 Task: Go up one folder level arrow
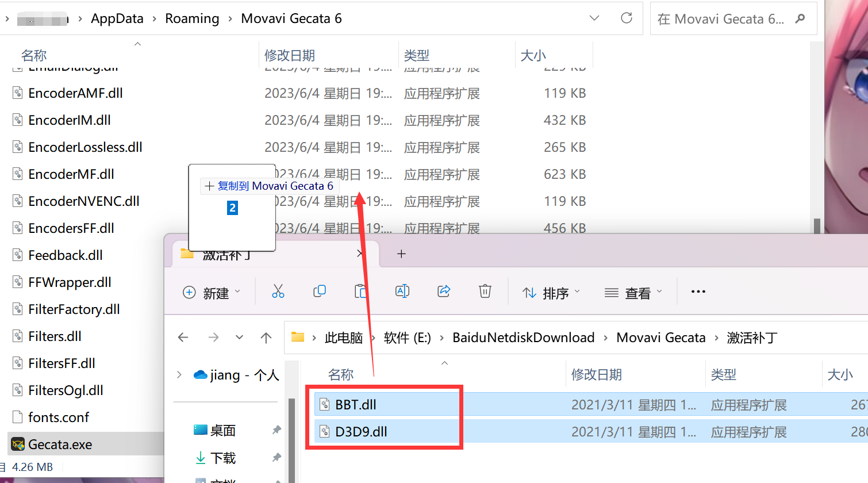click(266, 338)
